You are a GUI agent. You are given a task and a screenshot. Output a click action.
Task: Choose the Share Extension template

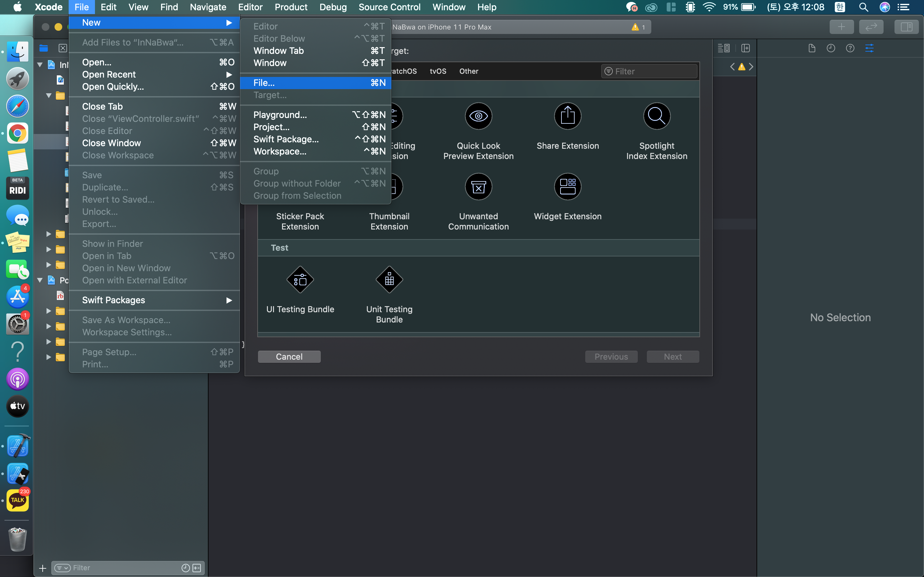[567, 116]
